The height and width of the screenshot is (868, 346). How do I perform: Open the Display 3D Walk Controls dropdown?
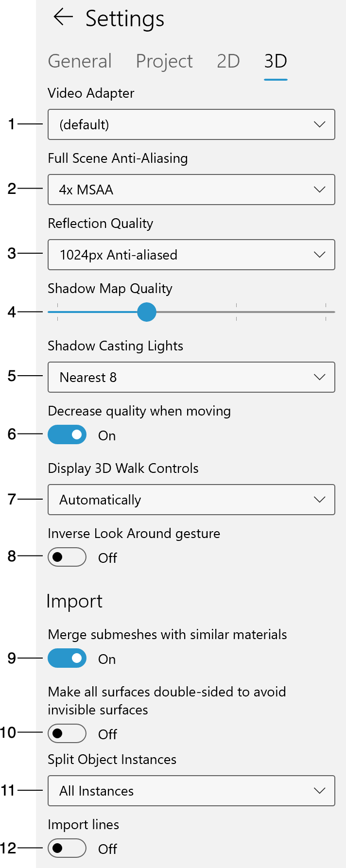pos(191,500)
